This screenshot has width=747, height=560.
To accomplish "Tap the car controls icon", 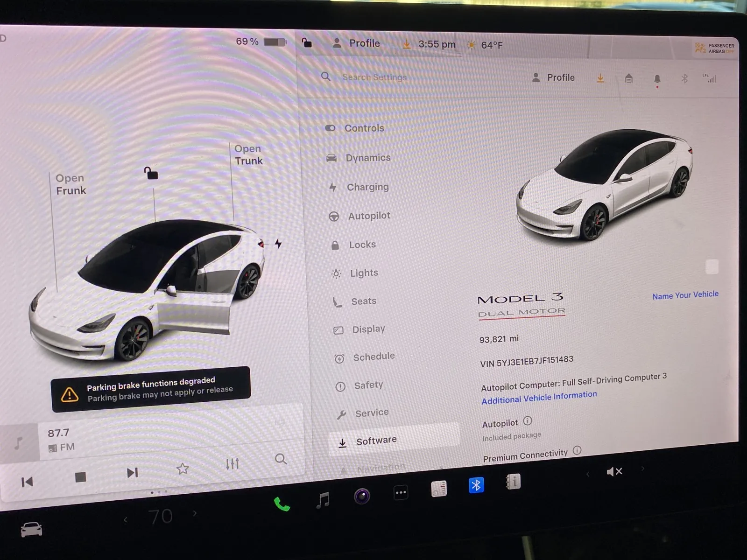I will tap(31, 530).
